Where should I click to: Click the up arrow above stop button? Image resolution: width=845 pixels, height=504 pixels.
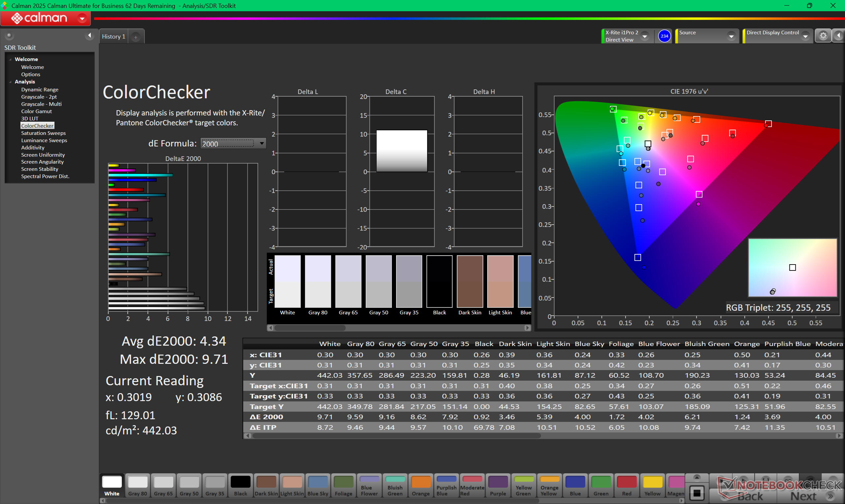click(x=696, y=478)
